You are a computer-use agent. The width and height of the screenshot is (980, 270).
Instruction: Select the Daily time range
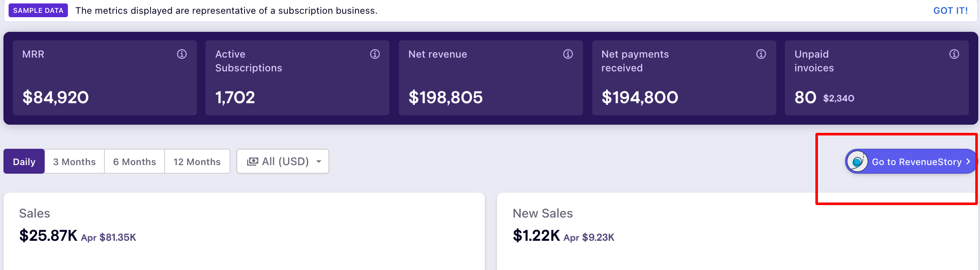point(24,162)
